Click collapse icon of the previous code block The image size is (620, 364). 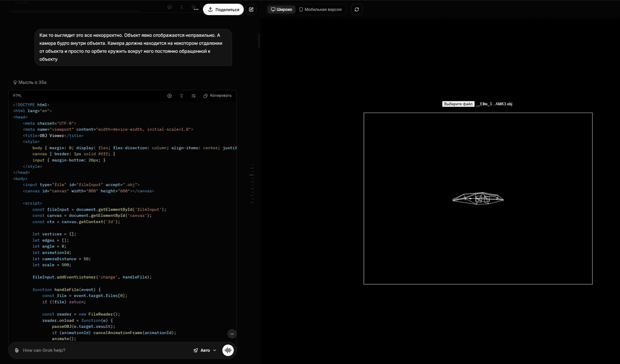(181, 7)
